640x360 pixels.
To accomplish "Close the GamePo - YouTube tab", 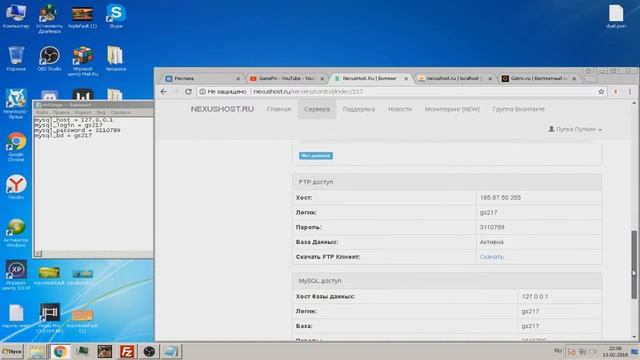I will (x=322, y=78).
